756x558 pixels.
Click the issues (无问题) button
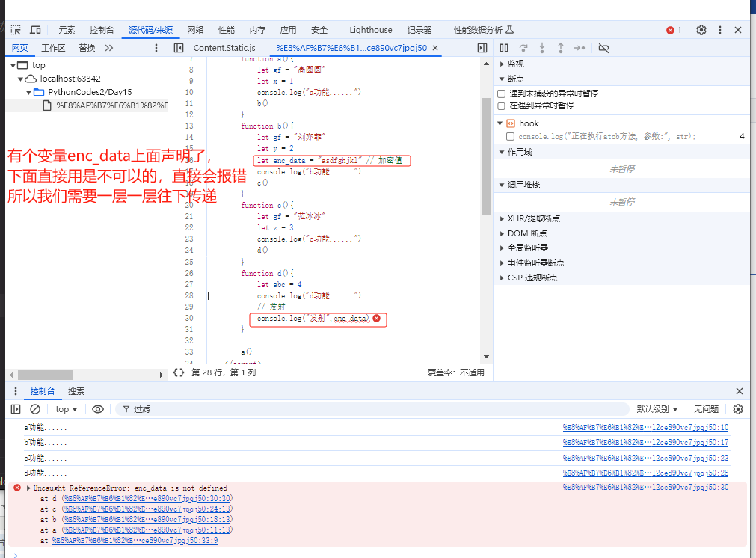(706, 409)
